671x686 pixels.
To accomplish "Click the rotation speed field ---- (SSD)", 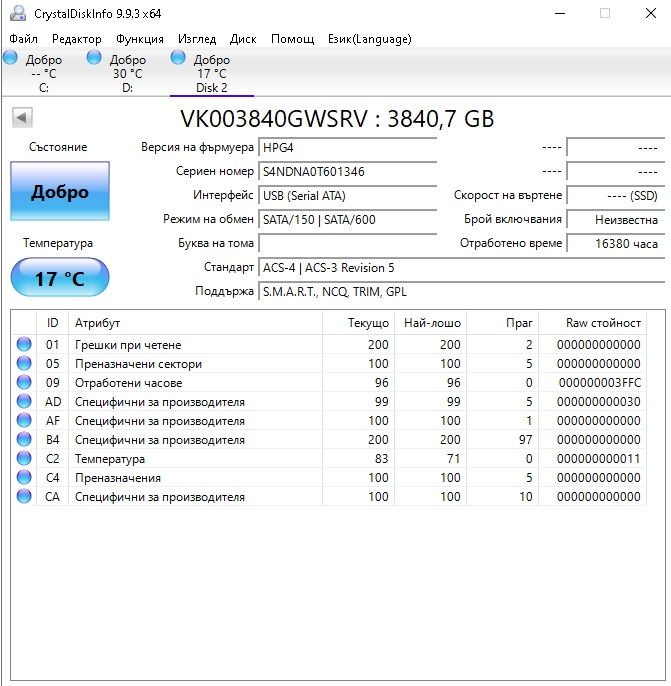I will tap(616, 196).
